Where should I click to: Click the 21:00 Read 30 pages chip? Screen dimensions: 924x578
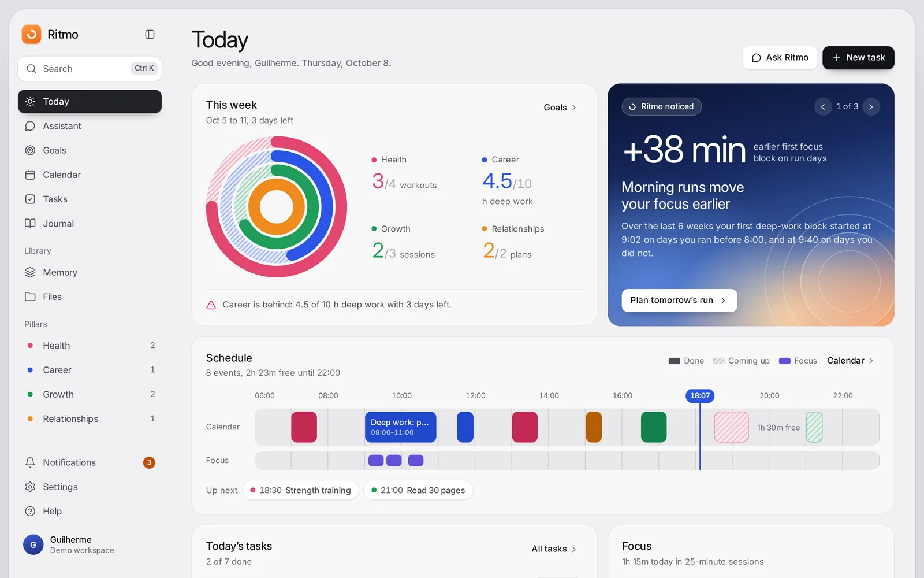[418, 490]
